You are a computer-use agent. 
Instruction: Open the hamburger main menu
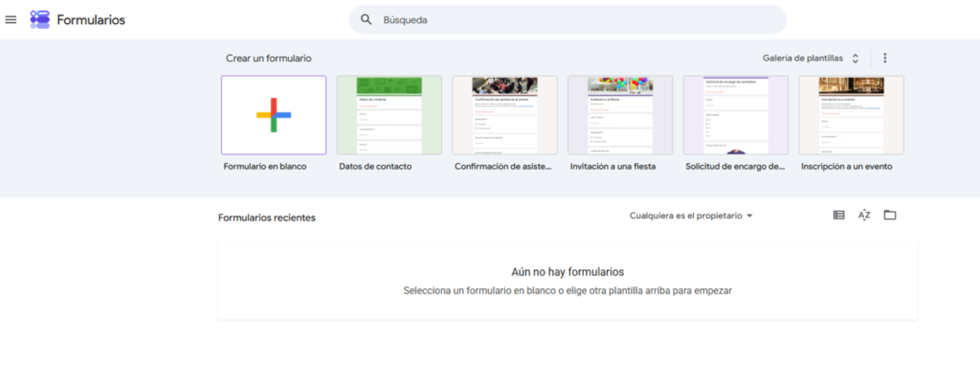11,19
